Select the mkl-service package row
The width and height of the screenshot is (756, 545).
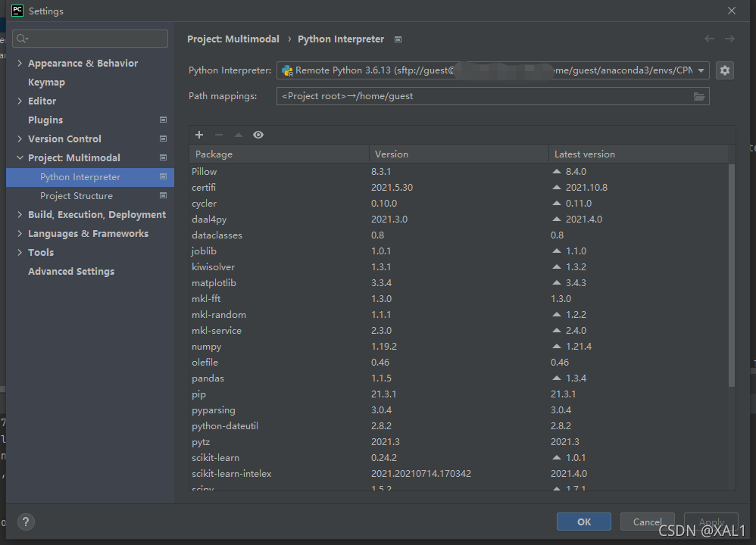[458, 331]
